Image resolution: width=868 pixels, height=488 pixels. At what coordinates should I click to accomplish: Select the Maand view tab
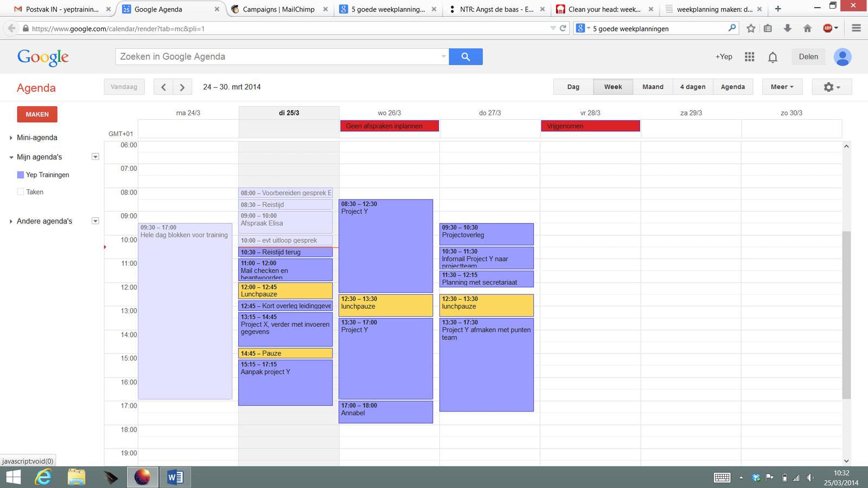pyautogui.click(x=653, y=87)
